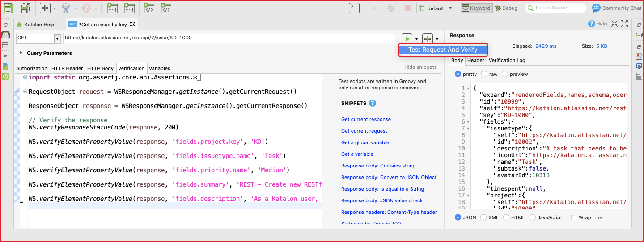Click the Hide snippets link

point(420,67)
